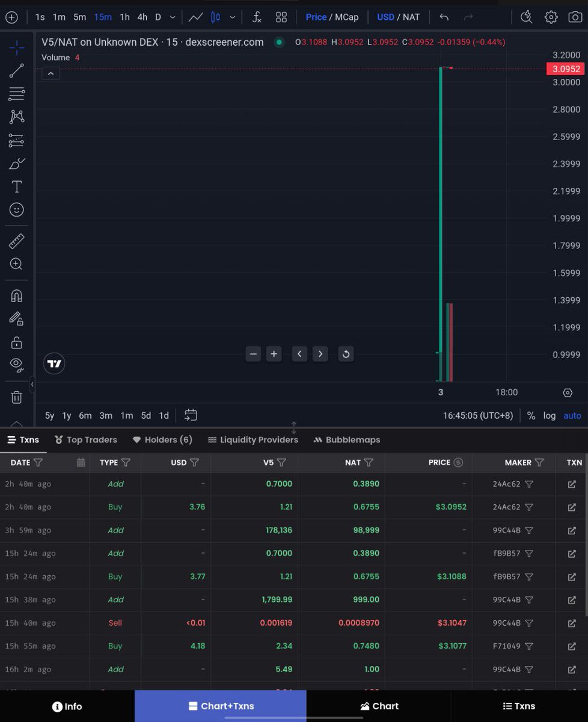Zoom out chart with minus button

tap(253, 354)
